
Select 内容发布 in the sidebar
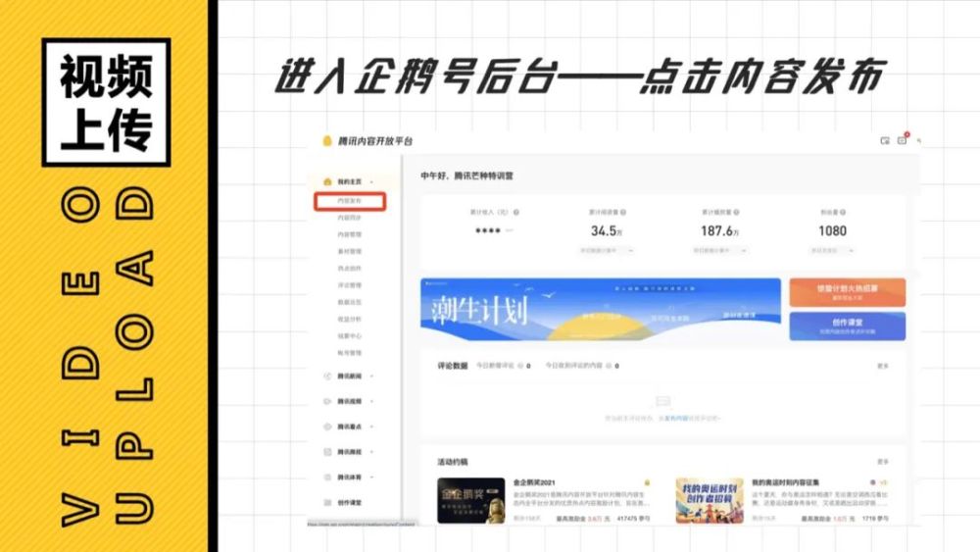tap(350, 201)
